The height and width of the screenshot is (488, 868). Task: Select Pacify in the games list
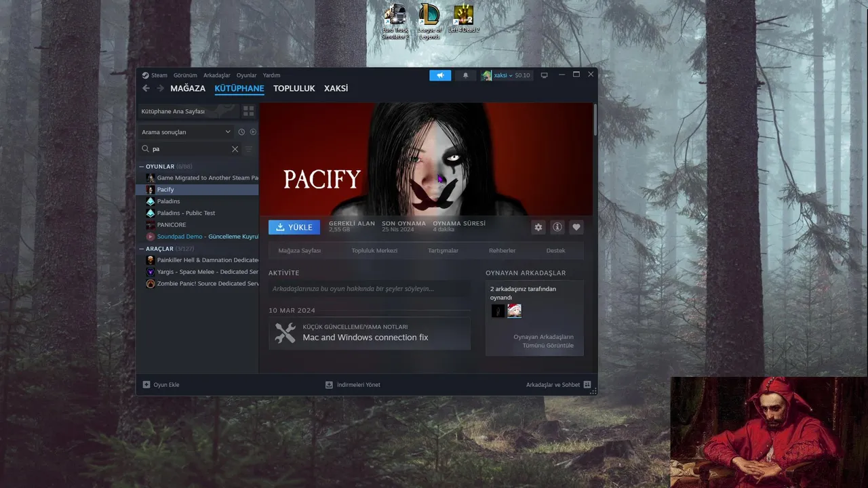197,190
